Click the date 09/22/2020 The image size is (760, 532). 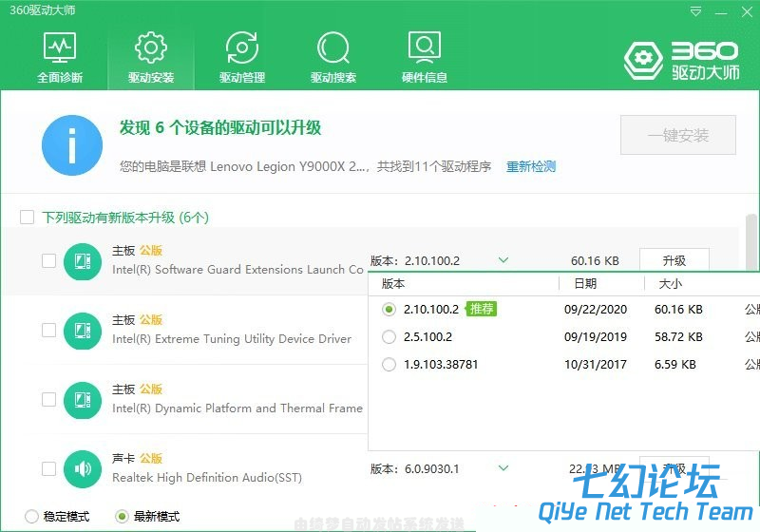point(596,309)
